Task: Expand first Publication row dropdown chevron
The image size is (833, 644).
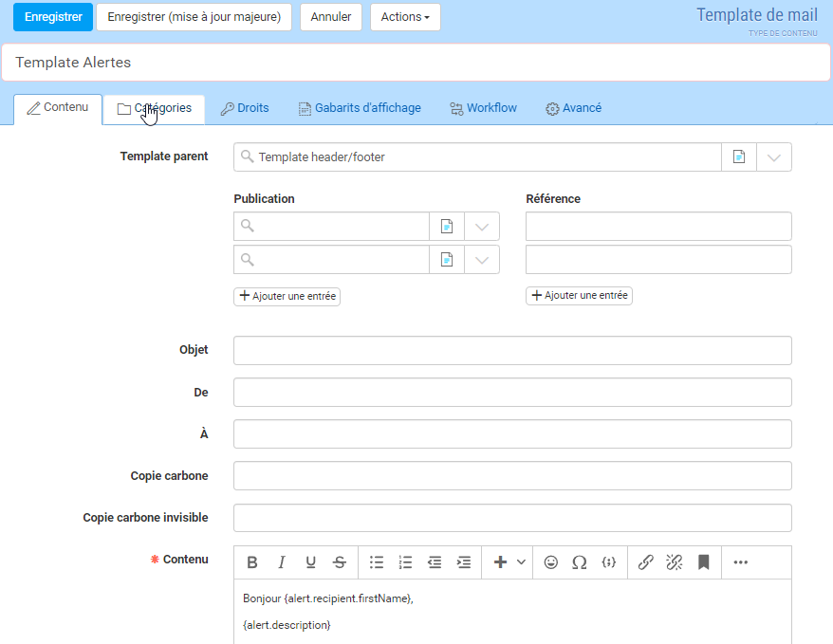Action: click(482, 227)
